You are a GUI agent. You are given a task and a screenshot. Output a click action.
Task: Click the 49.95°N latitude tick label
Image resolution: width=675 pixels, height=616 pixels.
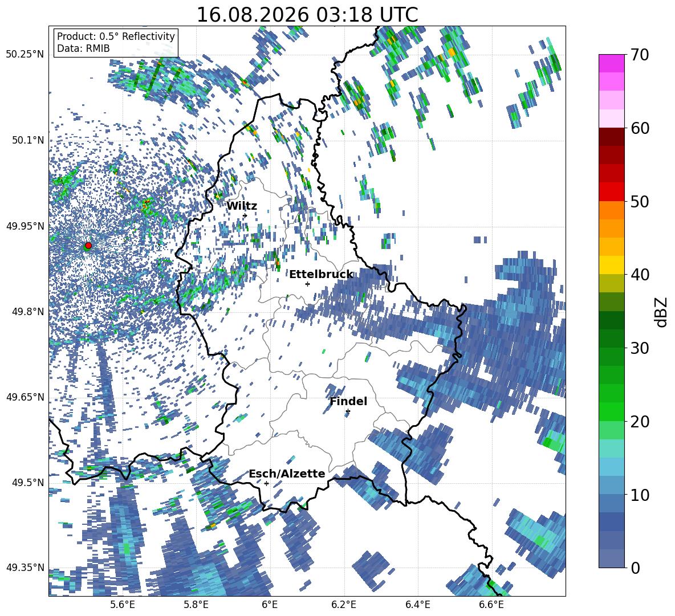[26, 226]
